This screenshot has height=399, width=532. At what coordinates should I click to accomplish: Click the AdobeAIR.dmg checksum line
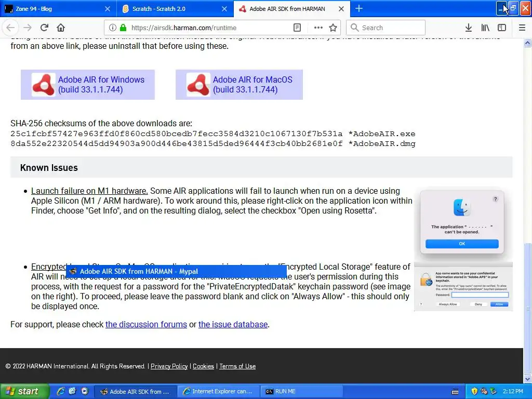tap(212, 143)
